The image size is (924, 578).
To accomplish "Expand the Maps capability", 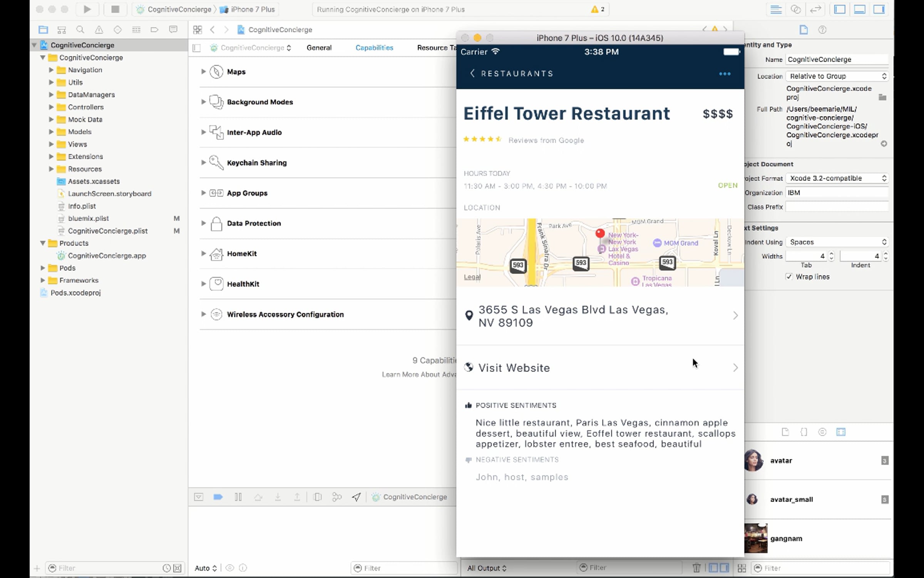I will (203, 72).
